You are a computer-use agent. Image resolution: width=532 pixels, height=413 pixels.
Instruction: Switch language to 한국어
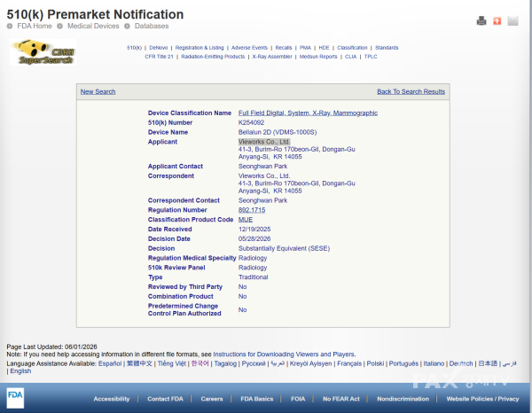[x=199, y=363]
